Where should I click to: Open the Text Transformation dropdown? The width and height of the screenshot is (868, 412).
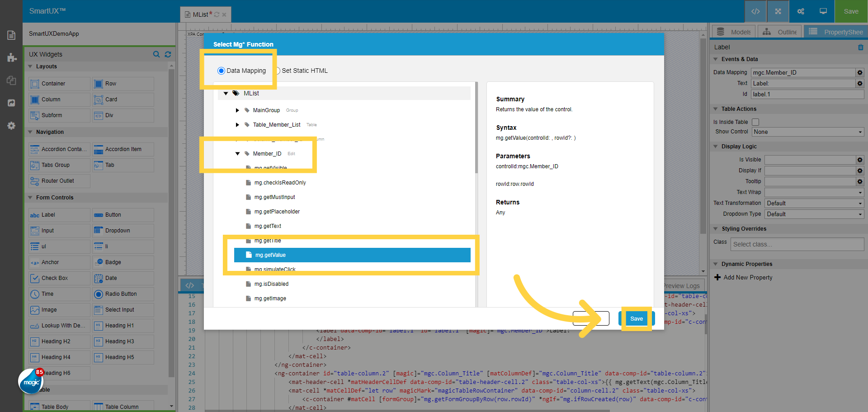pyautogui.click(x=814, y=203)
